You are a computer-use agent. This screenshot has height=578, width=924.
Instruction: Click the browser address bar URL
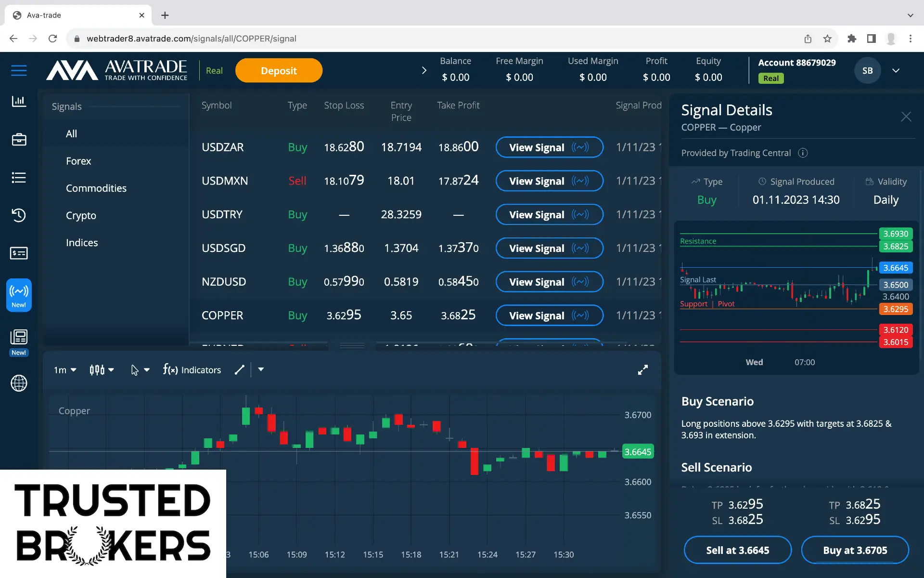tap(192, 39)
